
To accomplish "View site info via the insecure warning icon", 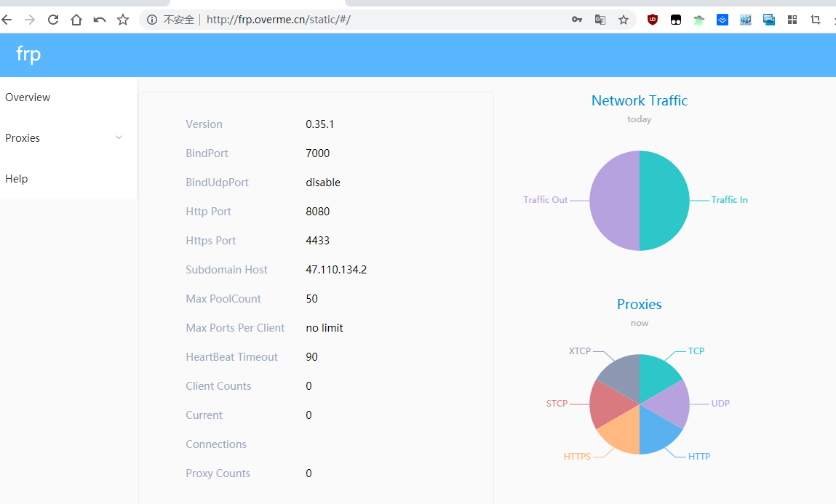I will click(152, 20).
